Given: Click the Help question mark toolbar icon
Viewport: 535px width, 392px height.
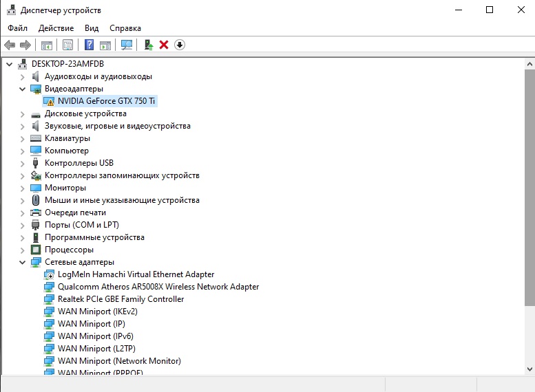Looking at the screenshot, I should (89, 45).
